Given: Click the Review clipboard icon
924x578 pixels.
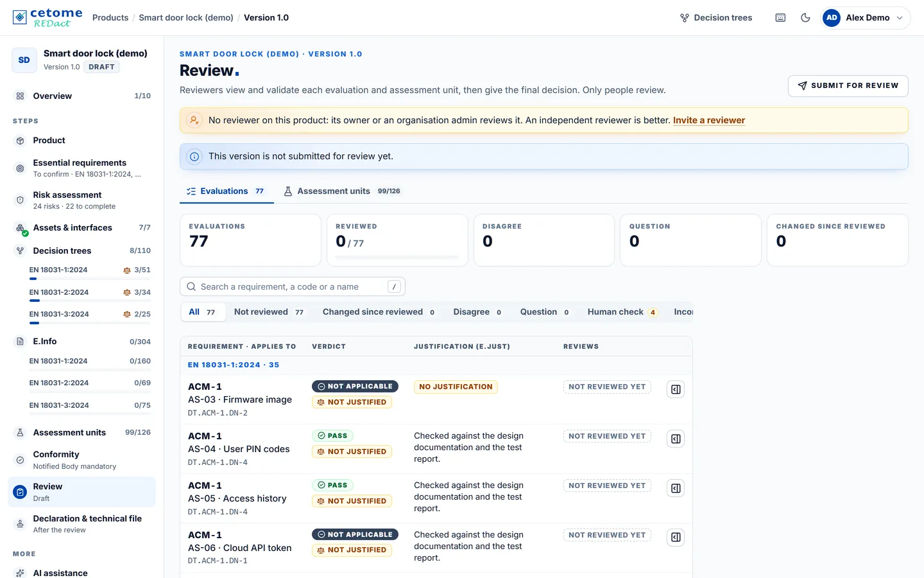Looking at the screenshot, I should point(20,492).
